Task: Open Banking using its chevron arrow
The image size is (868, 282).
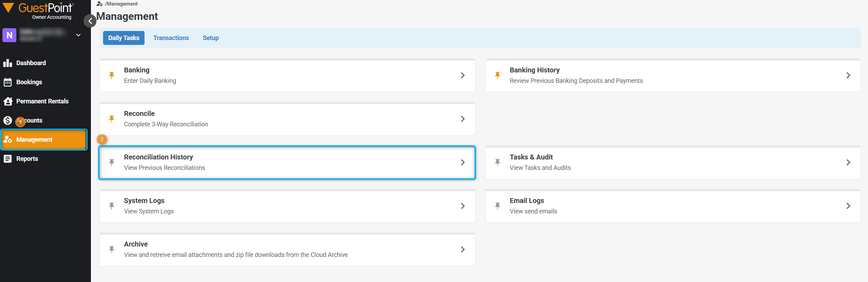Action: coord(463,75)
